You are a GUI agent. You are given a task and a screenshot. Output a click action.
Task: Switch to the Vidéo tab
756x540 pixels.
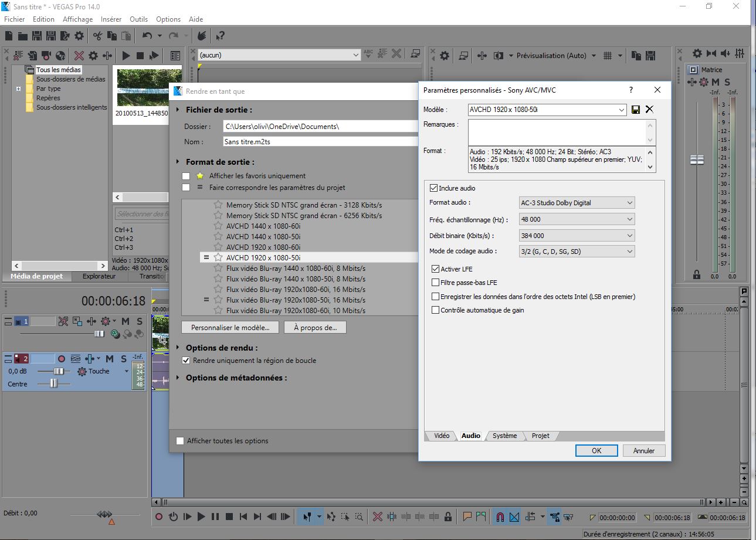pyautogui.click(x=441, y=436)
